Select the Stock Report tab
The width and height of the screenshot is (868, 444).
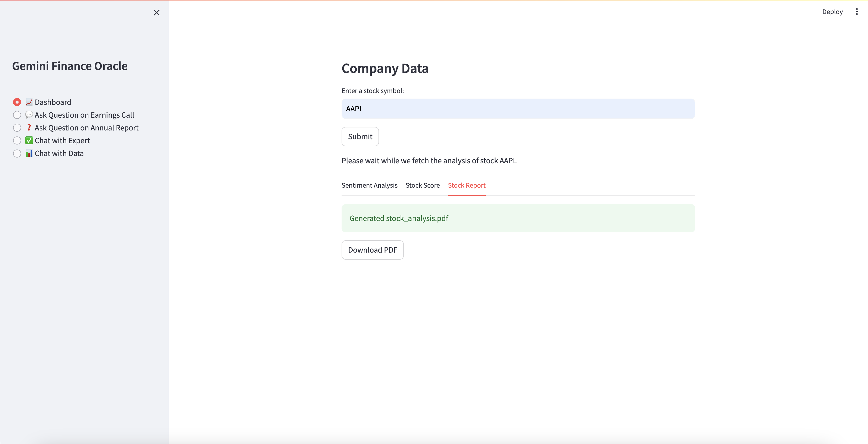click(466, 185)
